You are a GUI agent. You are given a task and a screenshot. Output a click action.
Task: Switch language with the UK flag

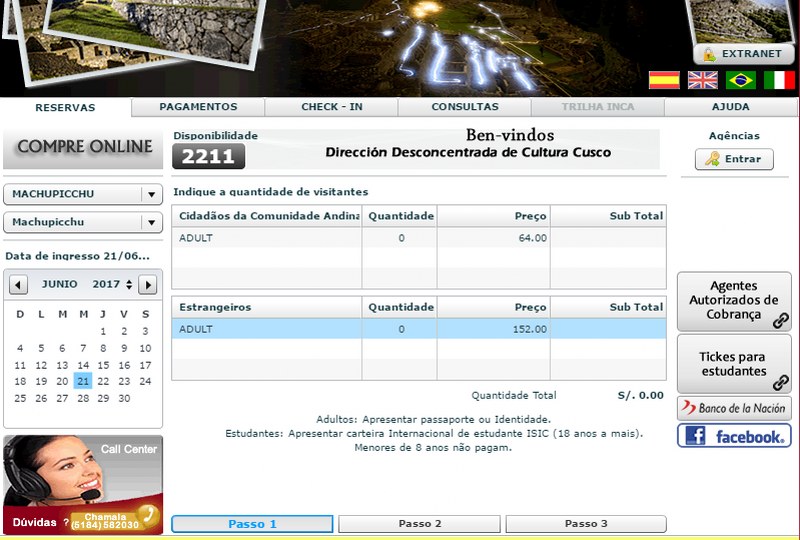703,80
